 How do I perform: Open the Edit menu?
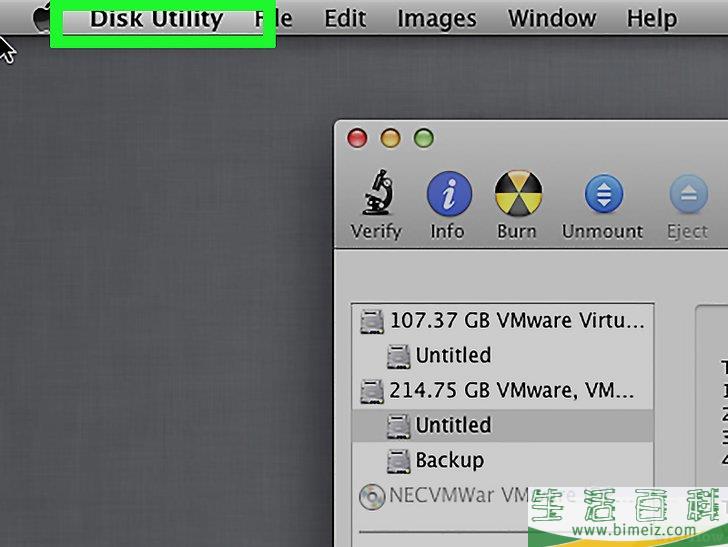pos(345,19)
